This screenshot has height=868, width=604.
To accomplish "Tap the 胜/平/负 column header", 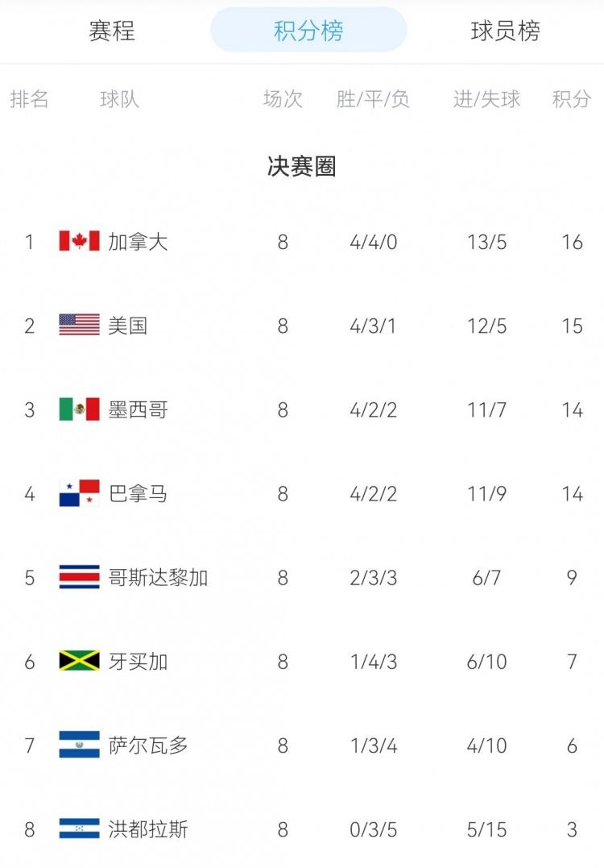I will tap(373, 99).
